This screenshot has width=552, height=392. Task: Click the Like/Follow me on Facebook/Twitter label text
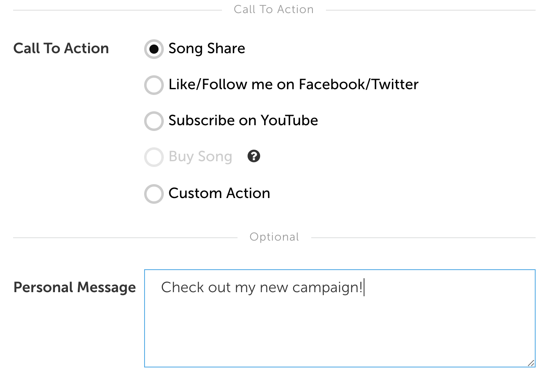(294, 84)
